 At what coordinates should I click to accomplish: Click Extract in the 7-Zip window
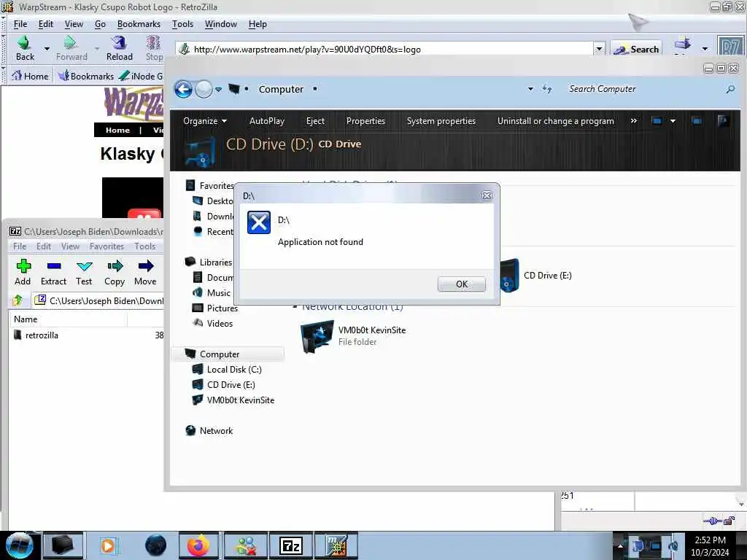pyautogui.click(x=53, y=273)
